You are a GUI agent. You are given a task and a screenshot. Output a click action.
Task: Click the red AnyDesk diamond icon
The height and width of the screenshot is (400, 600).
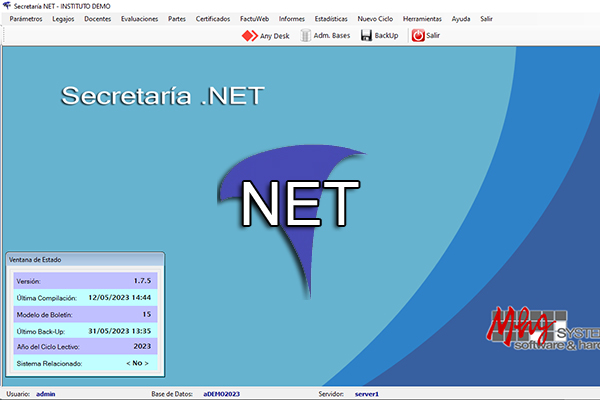(x=249, y=36)
